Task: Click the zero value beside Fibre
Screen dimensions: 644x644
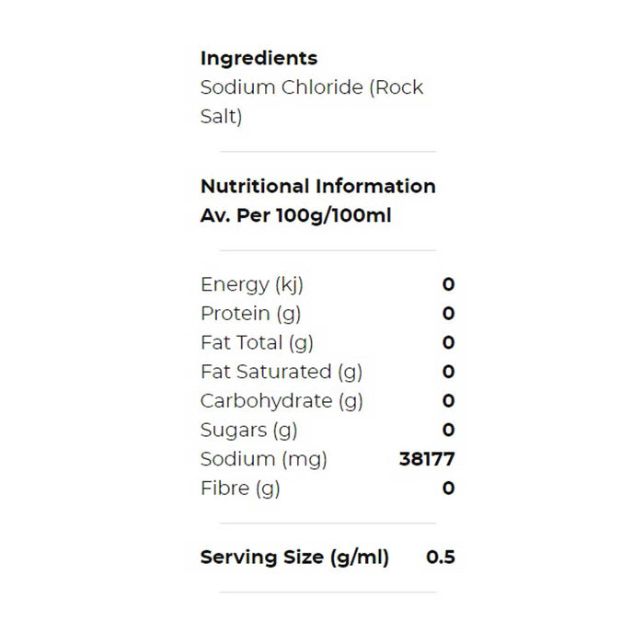Action: pyautogui.click(x=448, y=489)
